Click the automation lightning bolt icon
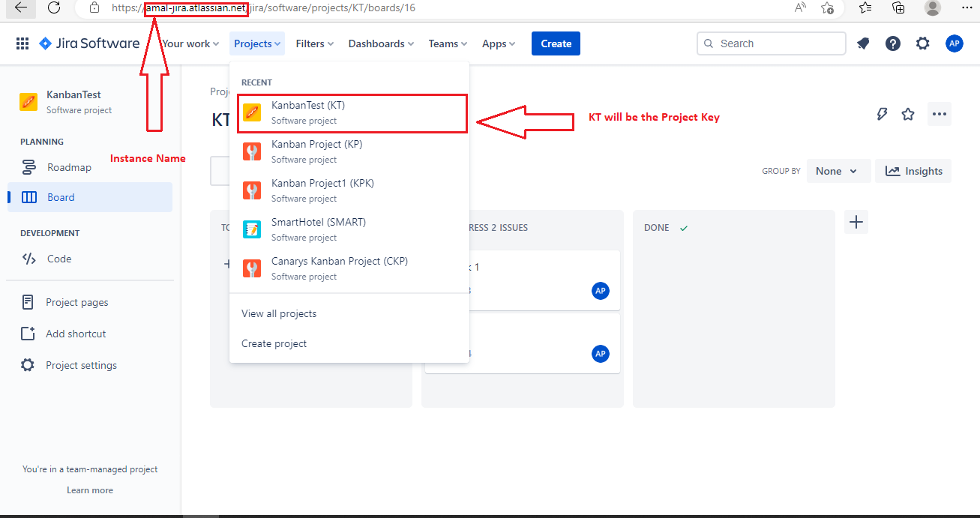The height and width of the screenshot is (518, 980). pyautogui.click(x=883, y=114)
